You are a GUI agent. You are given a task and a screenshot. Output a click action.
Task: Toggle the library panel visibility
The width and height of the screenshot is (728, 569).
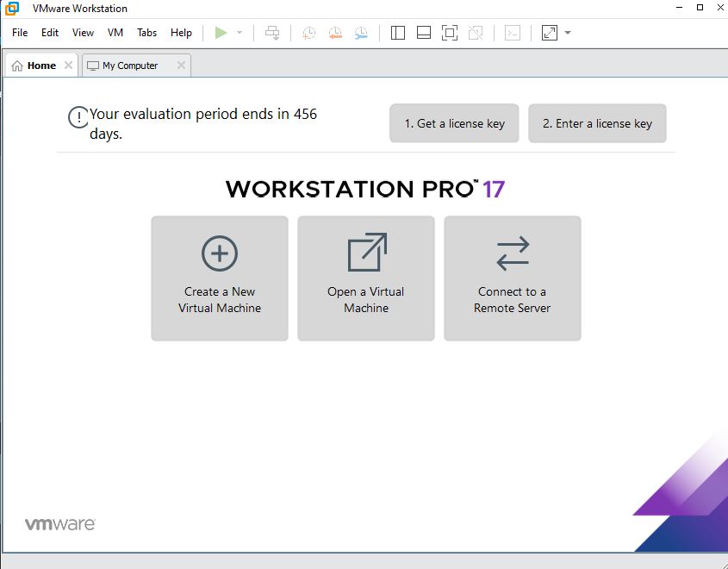397,32
